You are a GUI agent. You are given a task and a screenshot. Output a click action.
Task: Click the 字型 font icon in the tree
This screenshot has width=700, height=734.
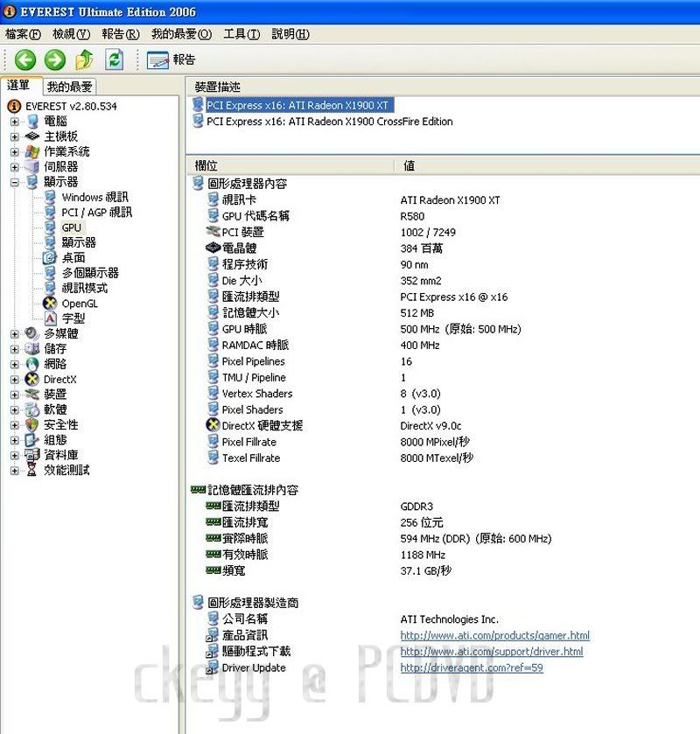click(50, 318)
